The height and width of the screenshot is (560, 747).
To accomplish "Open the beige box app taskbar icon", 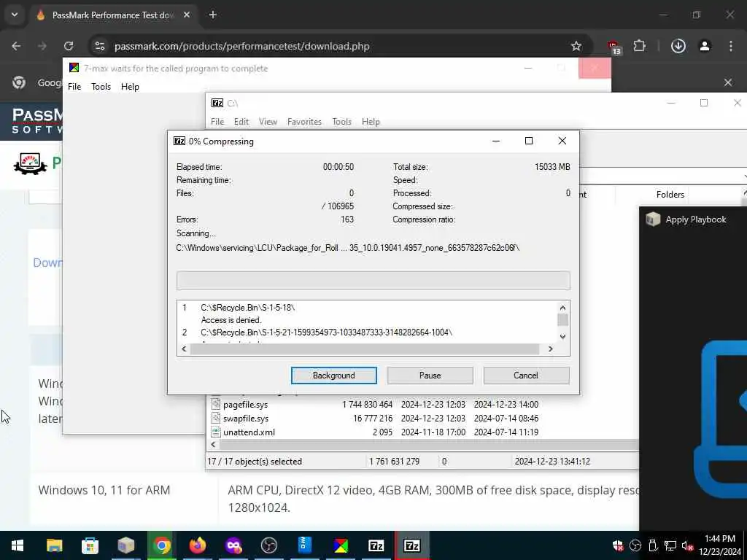I will pyautogui.click(x=125, y=545).
